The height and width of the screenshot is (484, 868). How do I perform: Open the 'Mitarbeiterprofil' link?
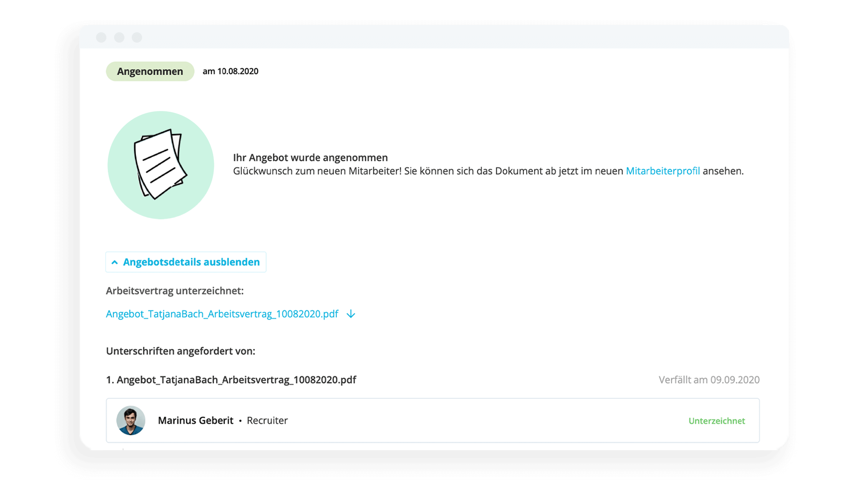coord(663,172)
